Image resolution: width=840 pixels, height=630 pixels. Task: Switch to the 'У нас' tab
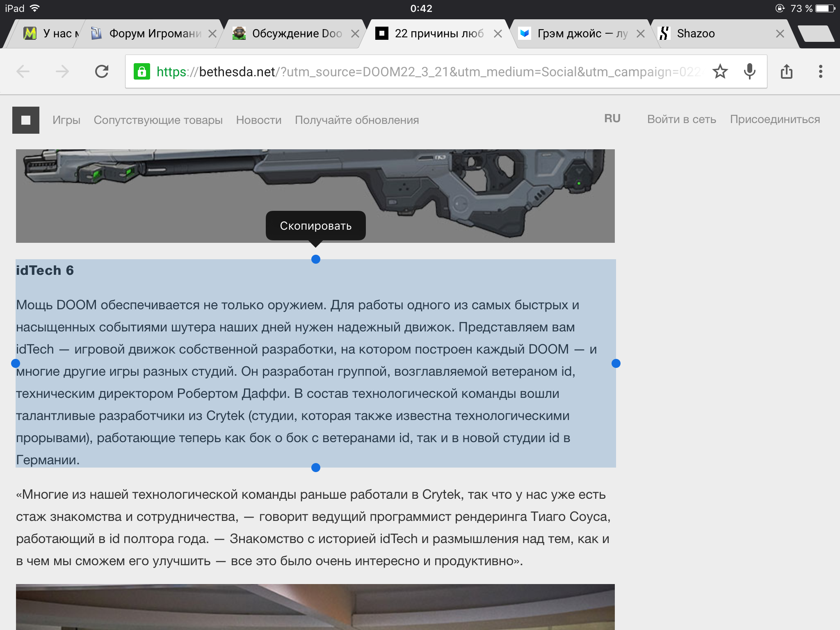coord(51,34)
